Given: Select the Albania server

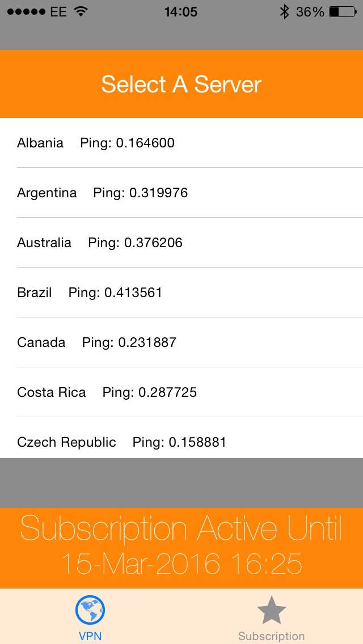Looking at the screenshot, I should coord(181,143).
